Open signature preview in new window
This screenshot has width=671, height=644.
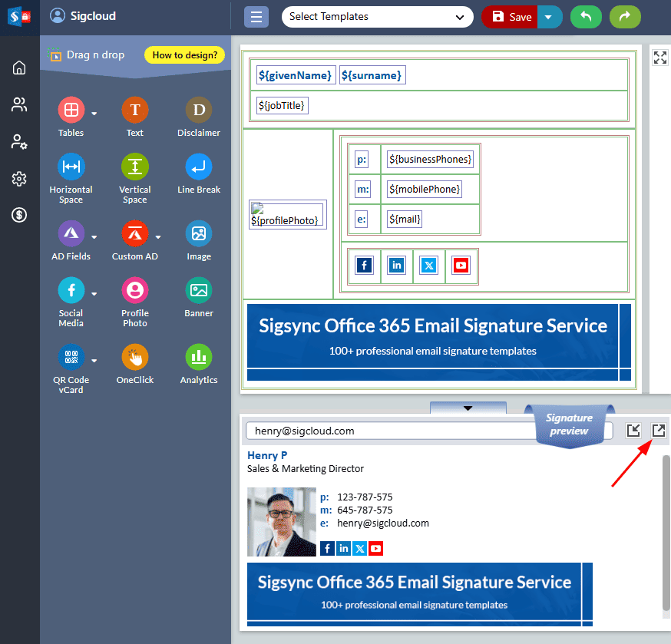click(x=658, y=430)
